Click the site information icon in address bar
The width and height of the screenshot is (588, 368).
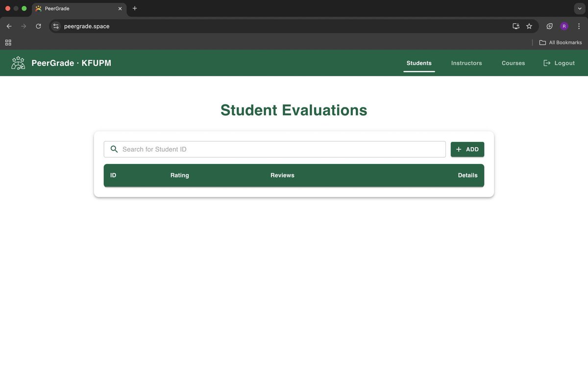click(55, 26)
